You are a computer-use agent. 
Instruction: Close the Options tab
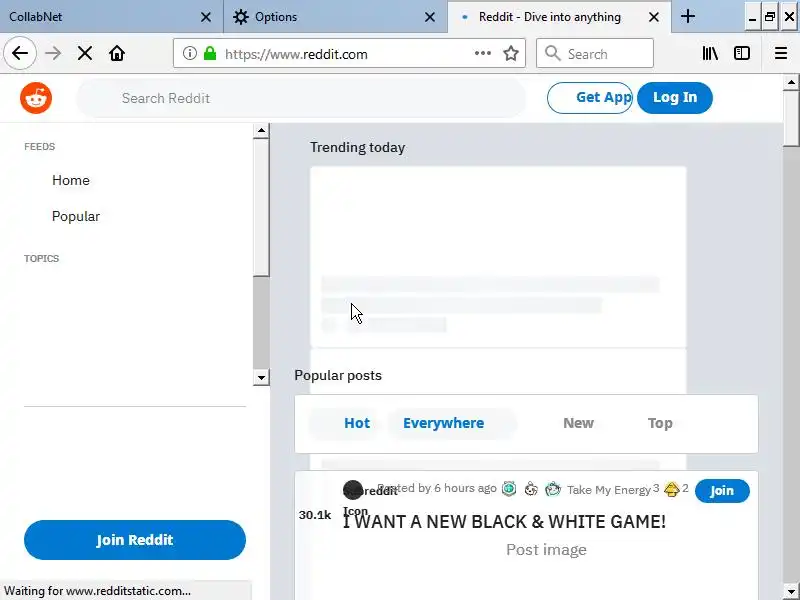(x=430, y=17)
